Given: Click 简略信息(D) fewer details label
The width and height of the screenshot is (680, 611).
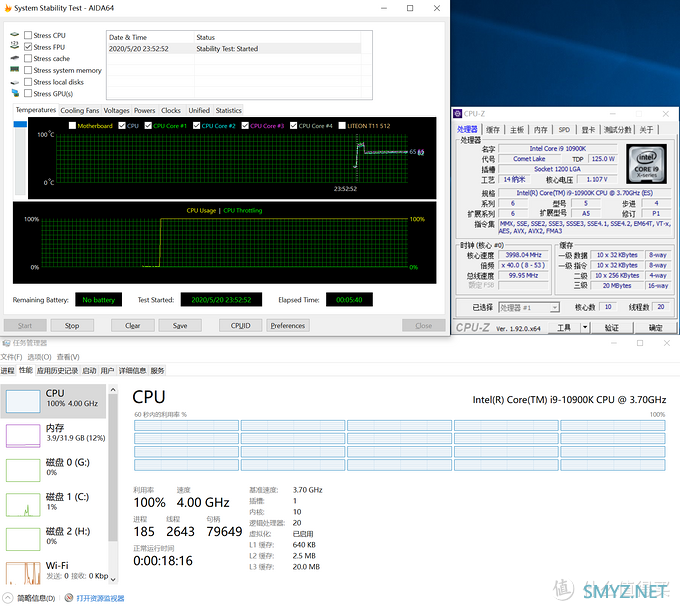Looking at the screenshot, I should (x=36, y=598).
